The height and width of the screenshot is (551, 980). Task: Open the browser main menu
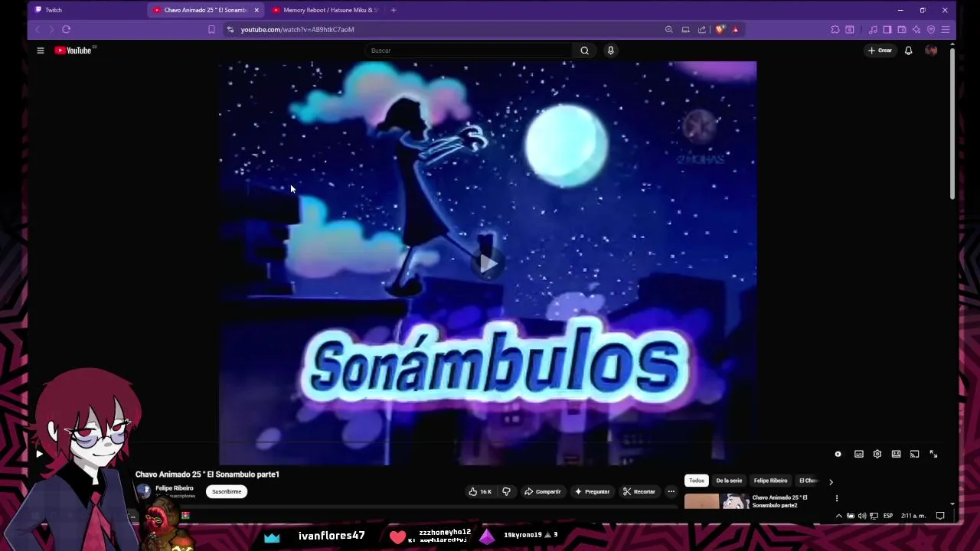946,29
